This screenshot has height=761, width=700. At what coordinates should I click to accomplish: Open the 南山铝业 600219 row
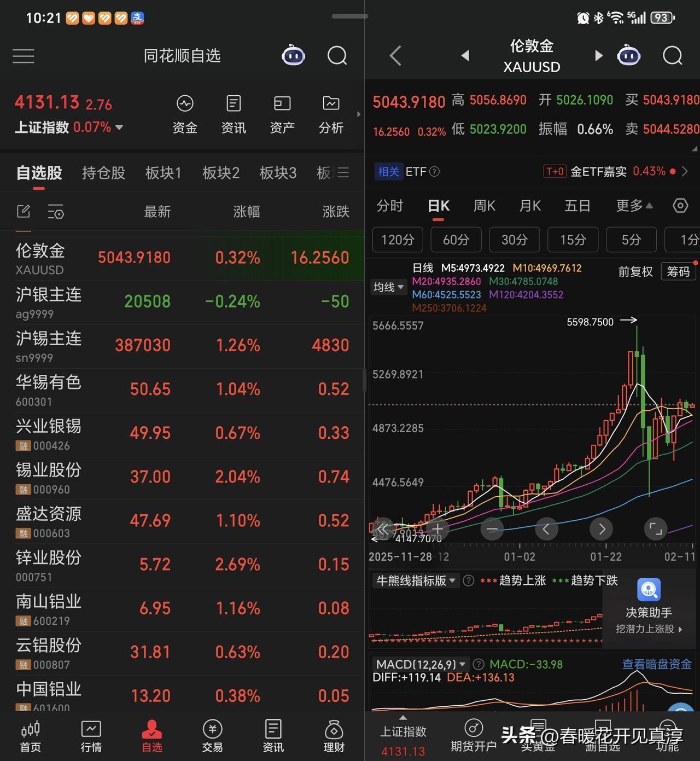point(182,609)
